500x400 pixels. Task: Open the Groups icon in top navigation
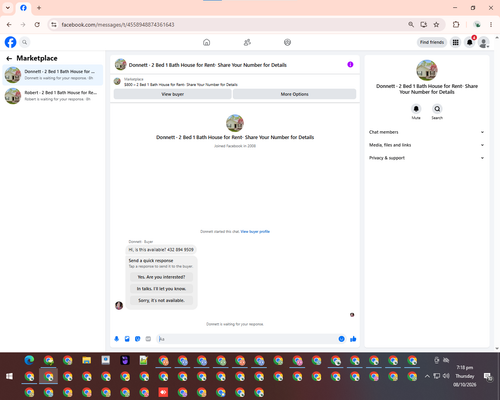(287, 42)
